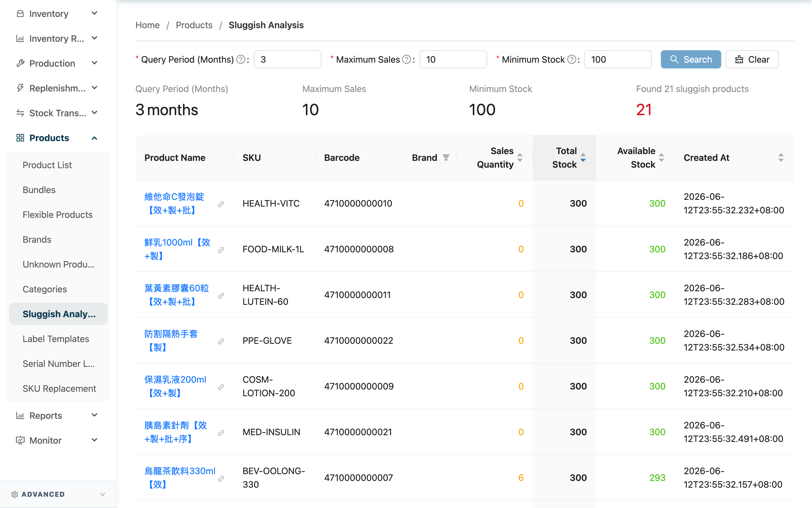
Task: Open Brands menu item
Action: [58, 240]
